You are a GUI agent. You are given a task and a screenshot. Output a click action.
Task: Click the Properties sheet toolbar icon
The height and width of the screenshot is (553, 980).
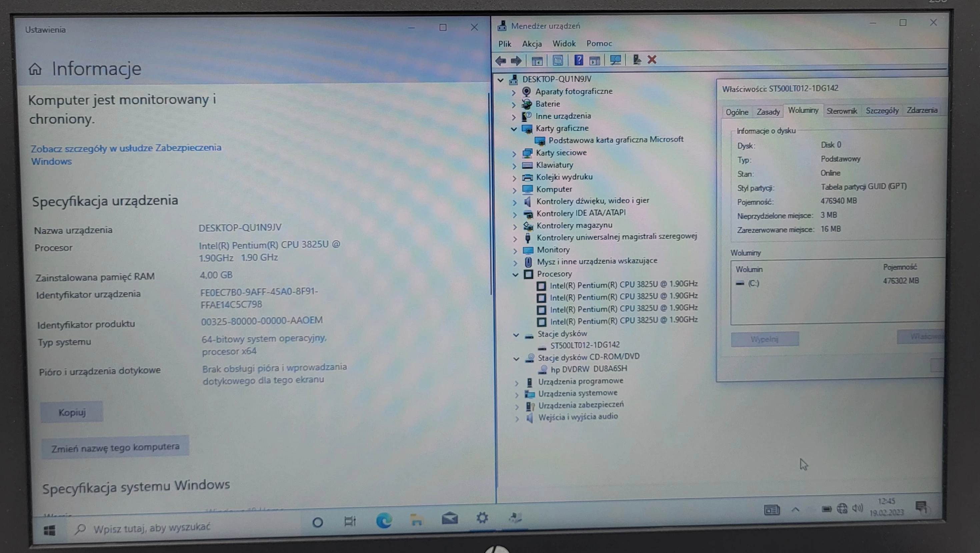[558, 60]
